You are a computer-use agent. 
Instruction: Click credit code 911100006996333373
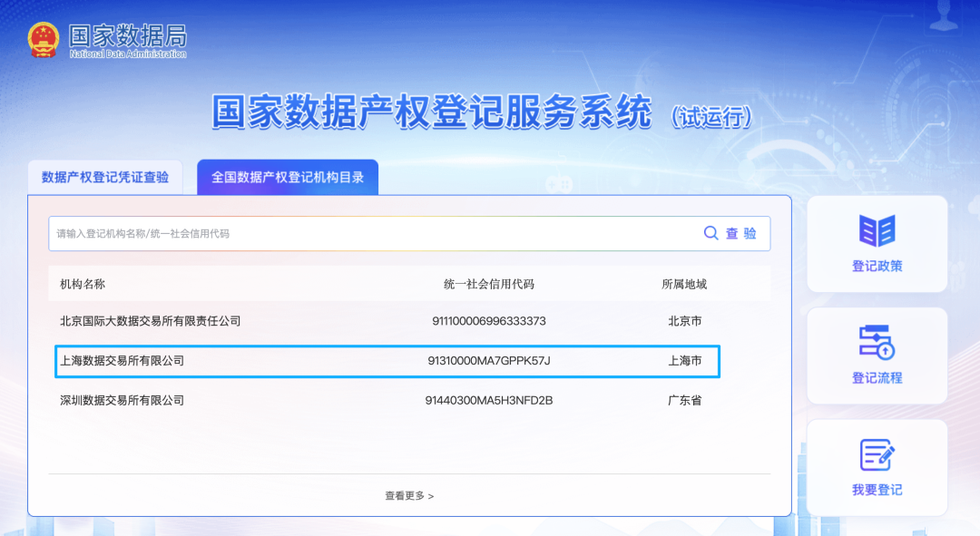[x=489, y=321]
